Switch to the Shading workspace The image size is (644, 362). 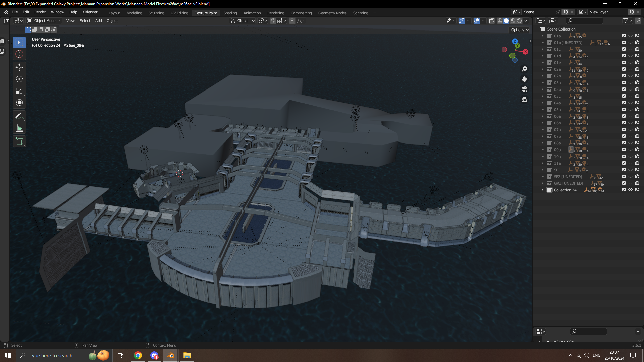230,13
